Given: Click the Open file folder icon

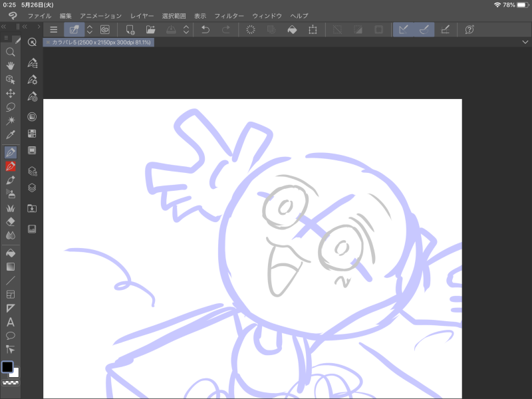Looking at the screenshot, I should pyautogui.click(x=151, y=30).
